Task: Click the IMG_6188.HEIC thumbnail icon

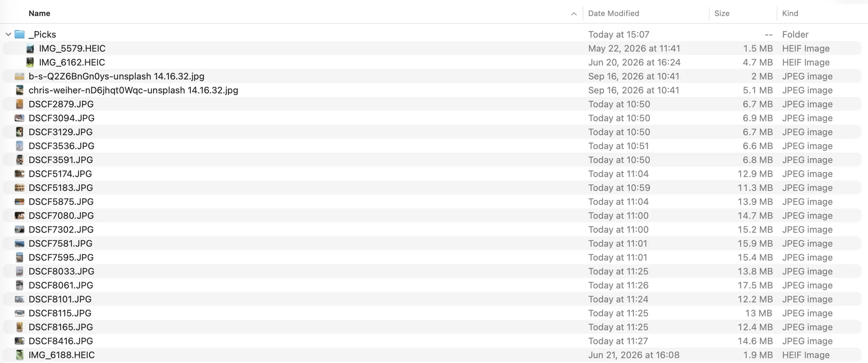Action: coord(19,355)
